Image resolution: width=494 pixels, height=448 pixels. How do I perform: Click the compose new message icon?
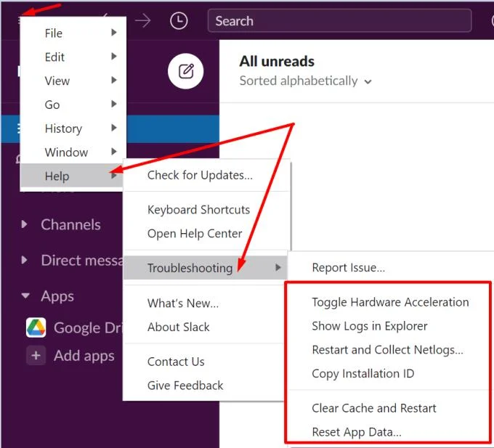click(x=185, y=71)
